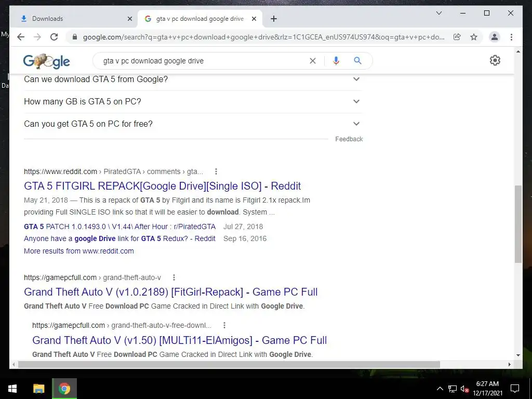Click the scroll-left arrow at bottom
The image size is (532, 399).
coord(14,364)
